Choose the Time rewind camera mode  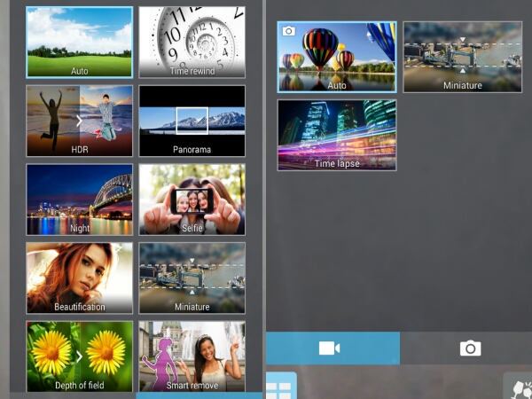(192, 42)
